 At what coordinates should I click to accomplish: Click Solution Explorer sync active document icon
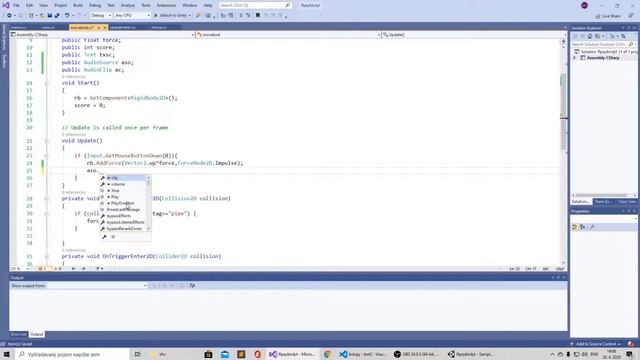click(x=623, y=36)
